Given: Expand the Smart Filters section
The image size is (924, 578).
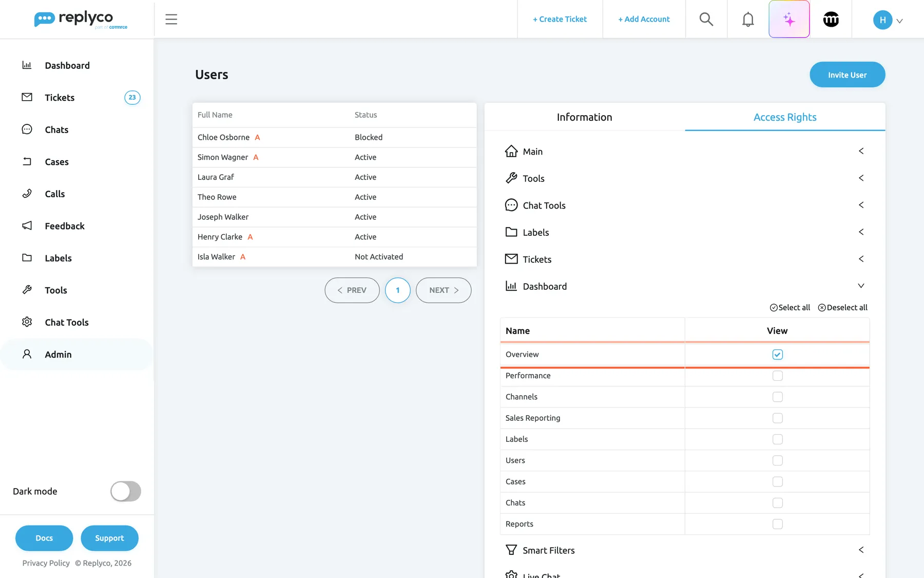Looking at the screenshot, I should (x=685, y=550).
